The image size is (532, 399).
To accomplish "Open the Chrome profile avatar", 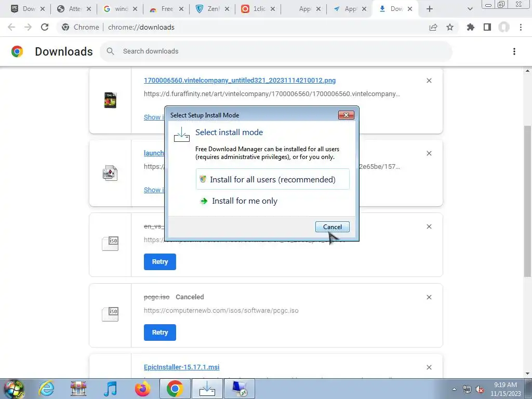I will tap(504, 27).
